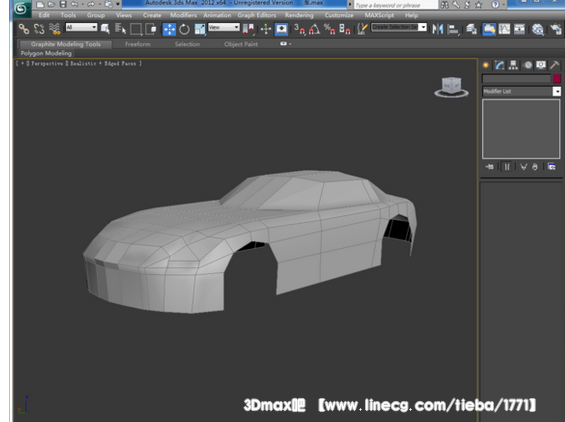Click Select and Manipulate icon
The width and height of the screenshot is (565, 422).
point(266,29)
